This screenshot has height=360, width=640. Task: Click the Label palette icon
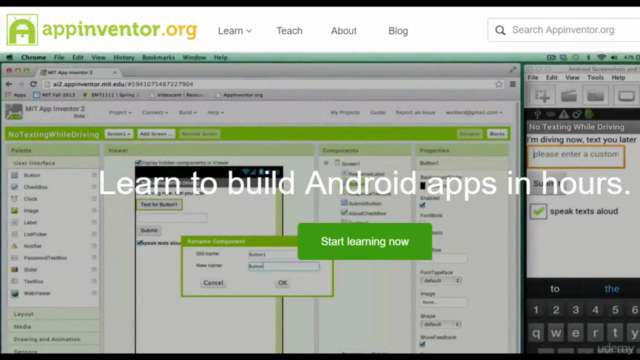pyautogui.click(x=15, y=222)
